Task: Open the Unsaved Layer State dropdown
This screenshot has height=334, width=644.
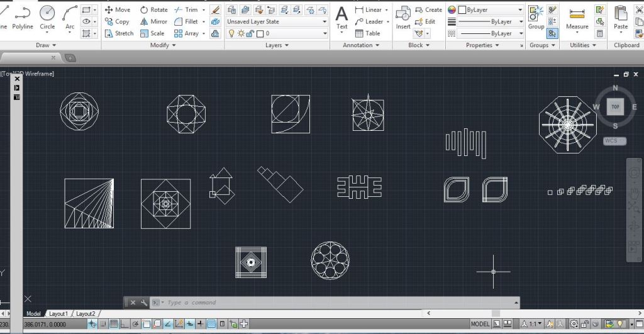Action: 277,21
